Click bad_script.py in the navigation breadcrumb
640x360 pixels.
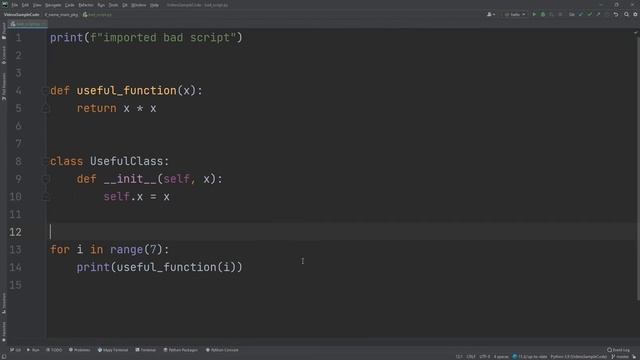coord(97,15)
